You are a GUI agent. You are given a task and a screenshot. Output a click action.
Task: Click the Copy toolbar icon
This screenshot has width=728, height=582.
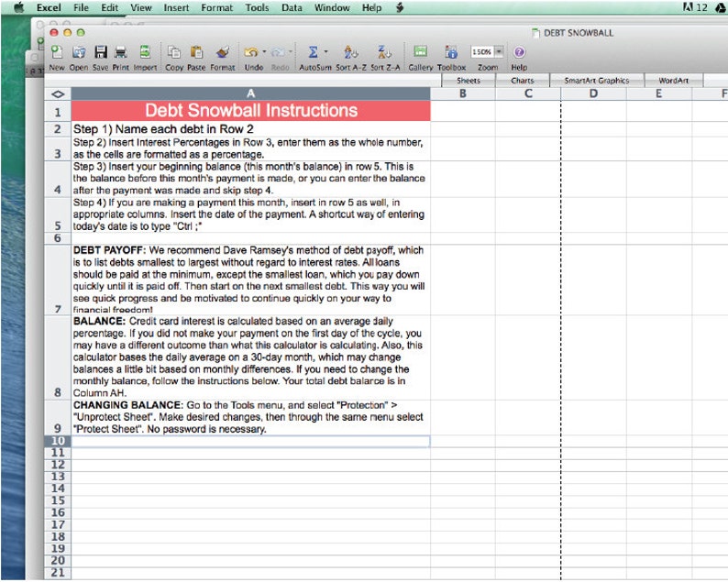[x=174, y=52]
